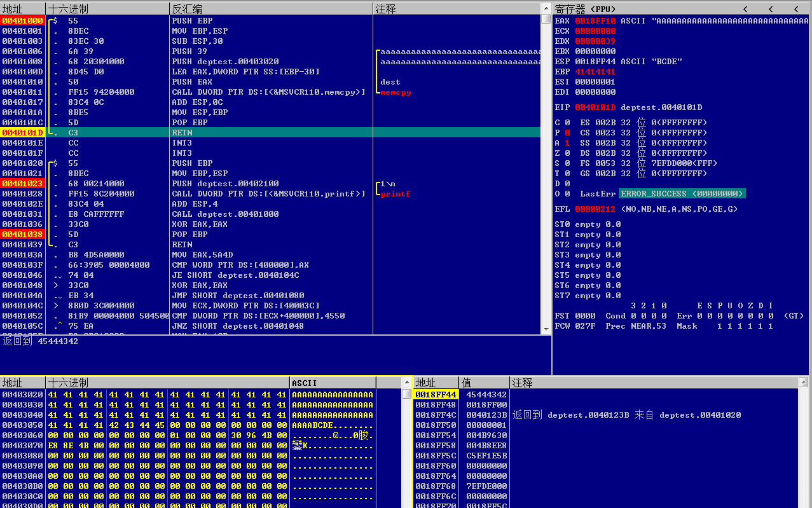Image resolution: width=812 pixels, height=508 pixels.
Task: Select stack entry 0018FF44 in the stack pane
Action: click(x=436, y=394)
